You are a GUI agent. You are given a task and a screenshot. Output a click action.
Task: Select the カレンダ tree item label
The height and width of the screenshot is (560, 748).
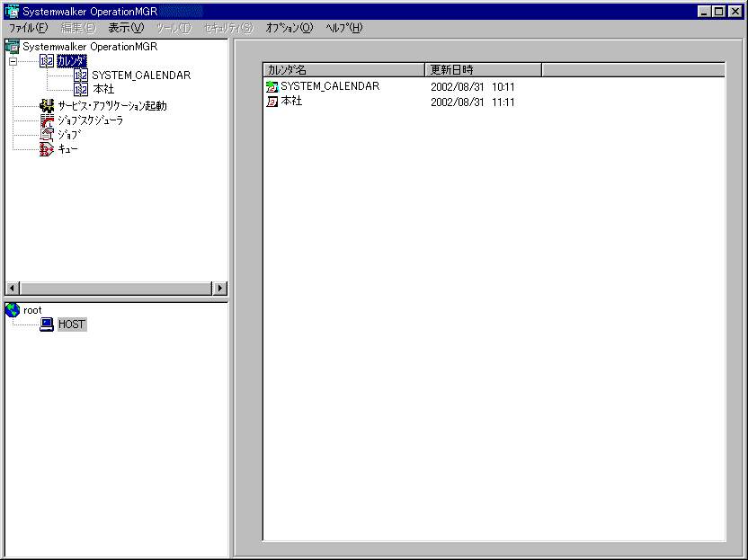click(x=72, y=61)
